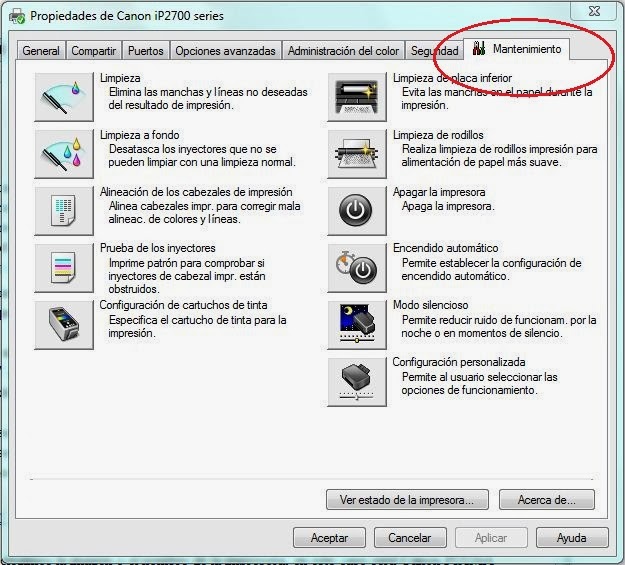625x565 pixels.
Task: Start the Limpieza printhead cleaning icon
Action: tap(64, 97)
